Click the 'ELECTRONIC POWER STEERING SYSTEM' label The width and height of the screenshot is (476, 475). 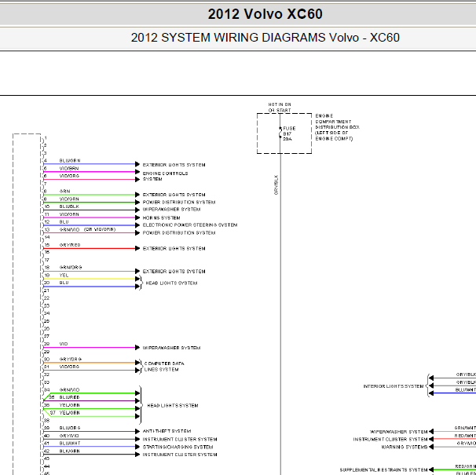190,225
